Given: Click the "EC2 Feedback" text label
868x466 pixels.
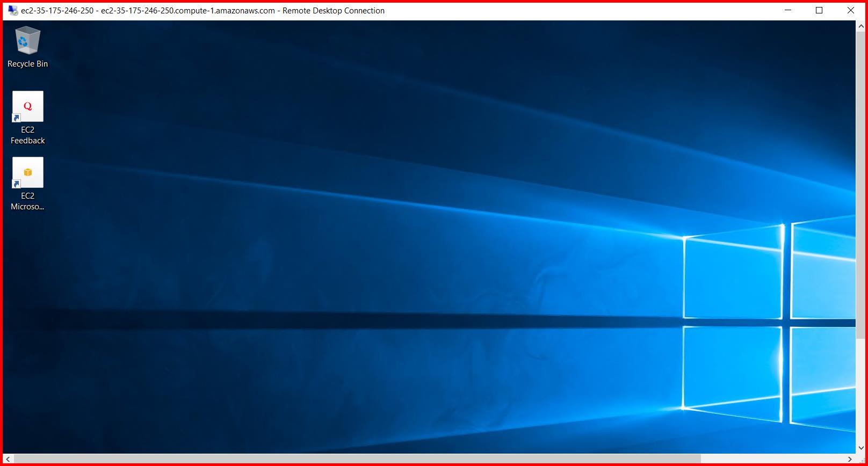Looking at the screenshot, I should [x=27, y=135].
